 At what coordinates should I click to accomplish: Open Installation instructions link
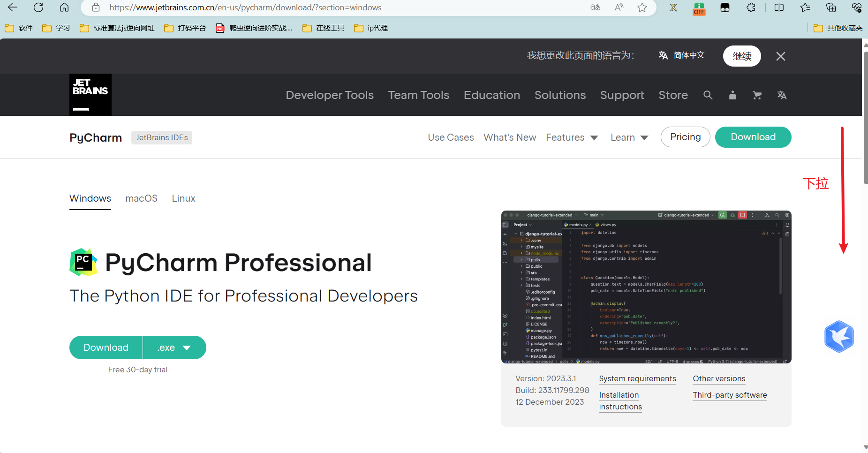(620, 401)
